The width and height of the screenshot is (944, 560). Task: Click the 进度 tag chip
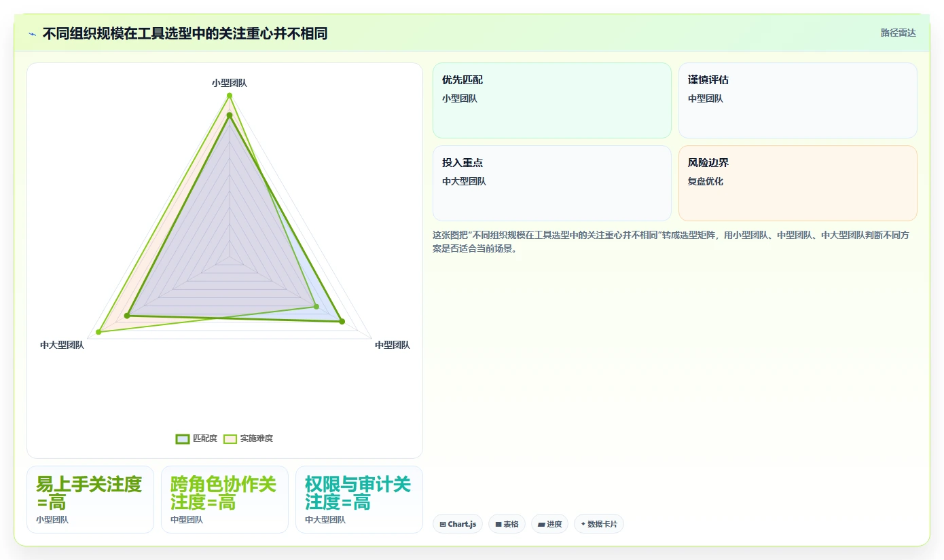[549, 524]
